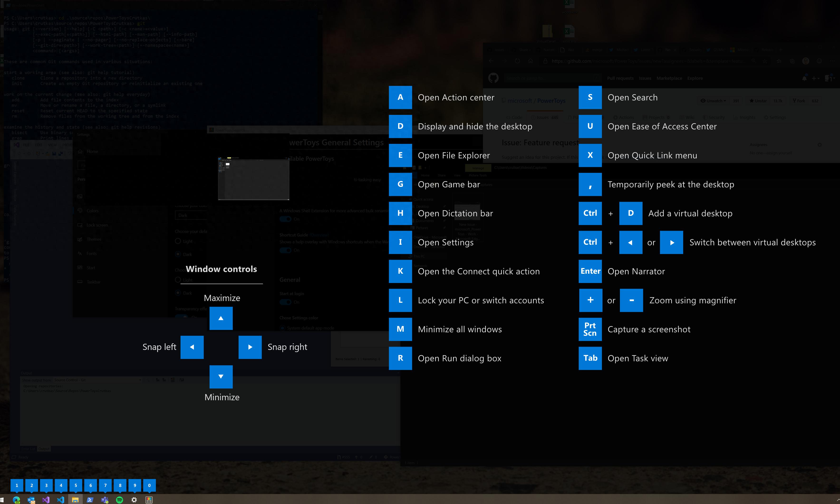This screenshot has height=504, width=840.
Task: Click the microsoft / PowerToys repository link
Action: tap(536, 101)
